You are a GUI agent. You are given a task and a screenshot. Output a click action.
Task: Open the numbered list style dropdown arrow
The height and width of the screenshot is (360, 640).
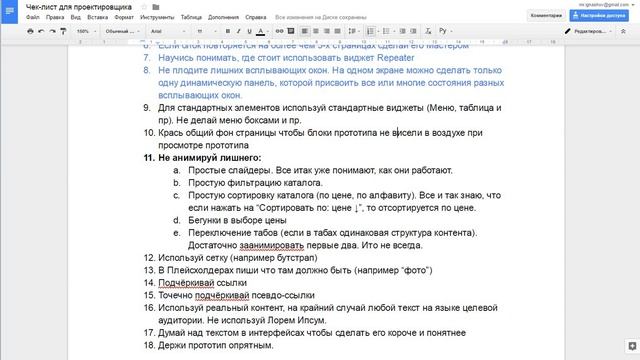tap(378, 31)
